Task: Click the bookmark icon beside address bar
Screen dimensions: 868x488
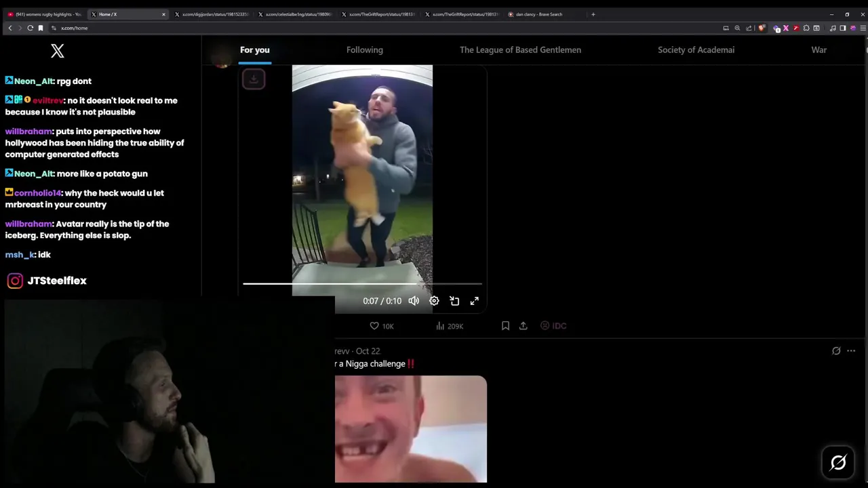Action: 41,28
